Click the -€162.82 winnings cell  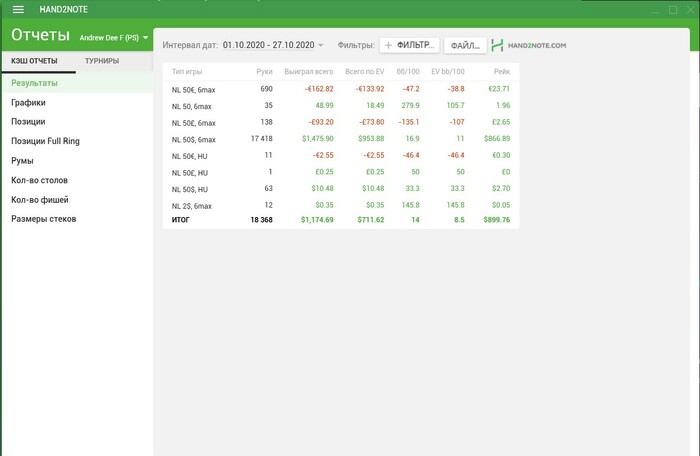click(319, 89)
